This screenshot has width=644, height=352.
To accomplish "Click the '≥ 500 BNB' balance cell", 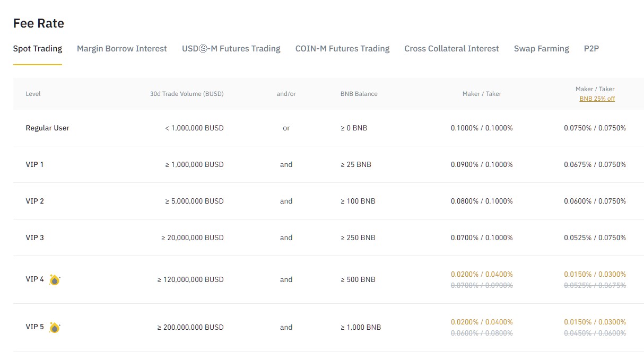I will pyautogui.click(x=358, y=279).
